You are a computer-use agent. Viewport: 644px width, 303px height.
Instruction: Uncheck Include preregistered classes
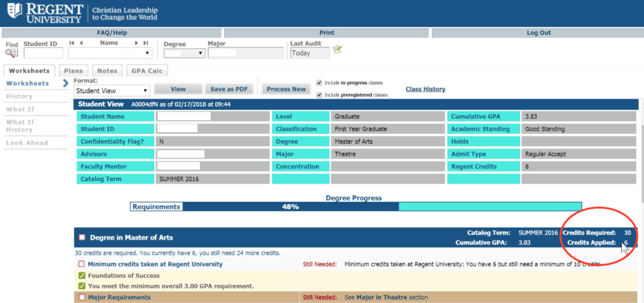(319, 95)
